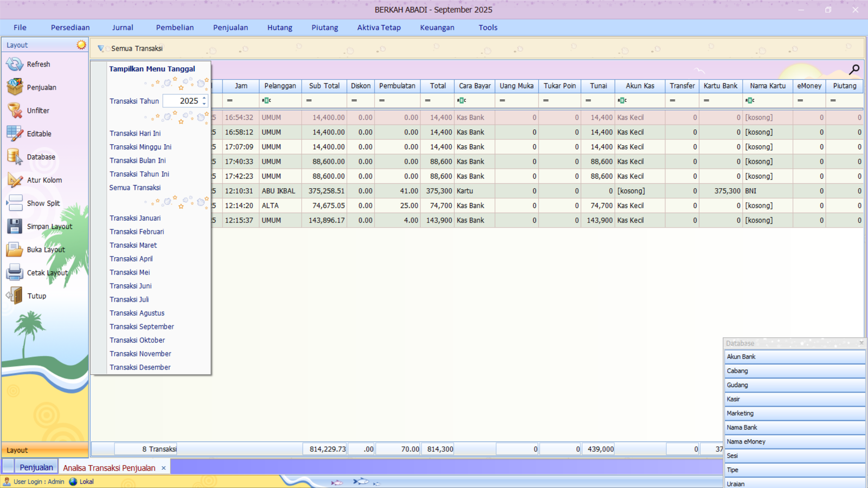Switch to the Penjualan bottom tab

[x=36, y=467]
